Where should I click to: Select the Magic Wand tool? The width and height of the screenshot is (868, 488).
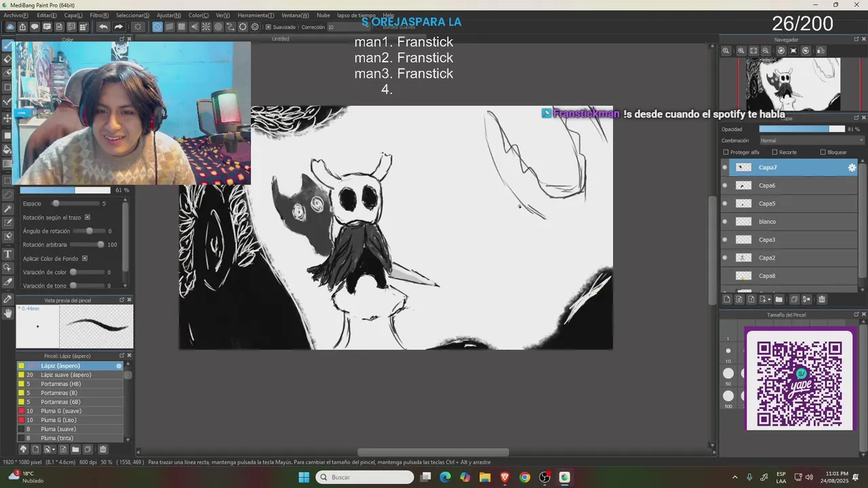coord(7,209)
